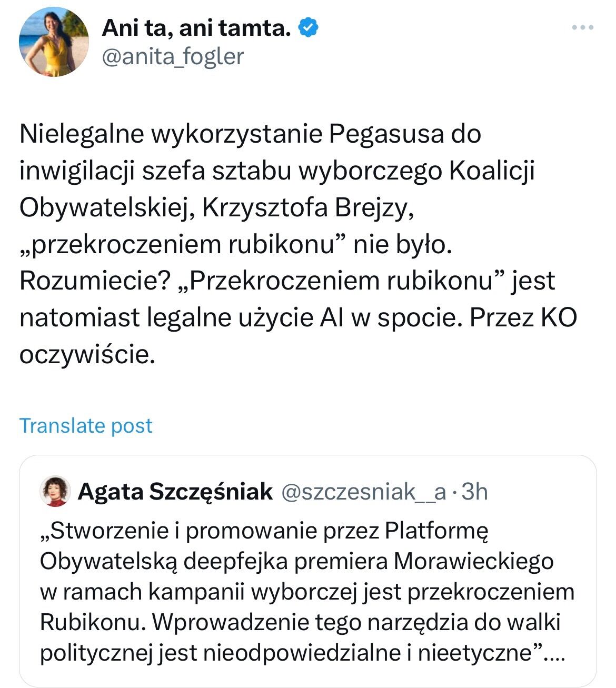Click the 3h timestamp on quoted post

point(474,492)
